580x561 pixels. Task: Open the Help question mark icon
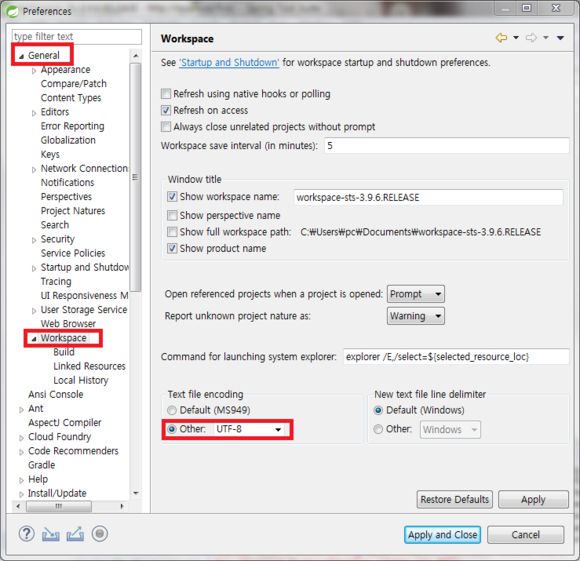tap(27, 534)
